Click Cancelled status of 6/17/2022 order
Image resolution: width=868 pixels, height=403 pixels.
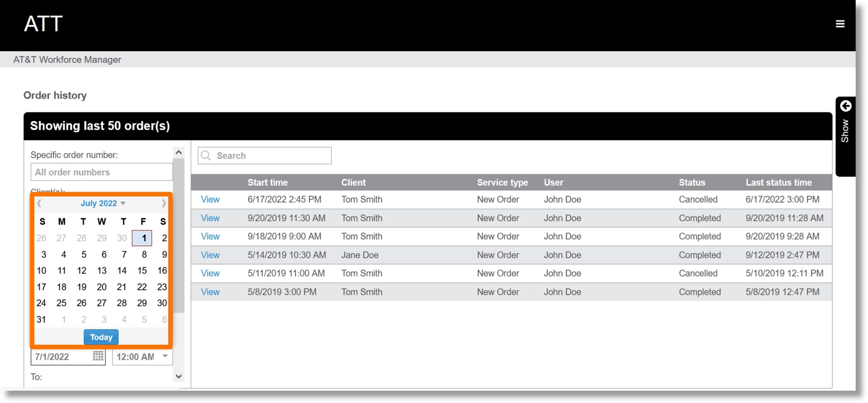(698, 199)
